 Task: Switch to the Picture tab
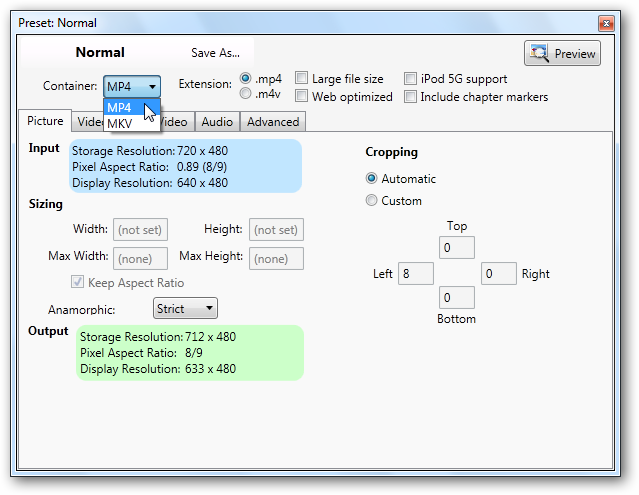[x=45, y=121]
